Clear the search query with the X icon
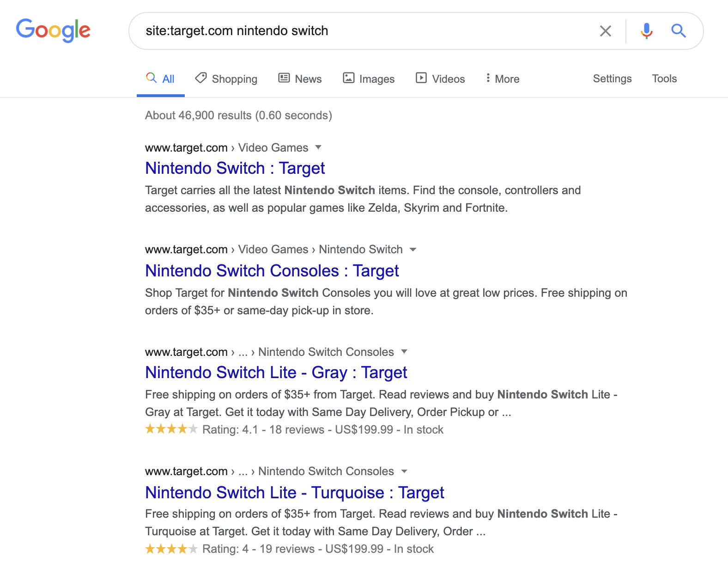728x575 pixels. (x=605, y=31)
